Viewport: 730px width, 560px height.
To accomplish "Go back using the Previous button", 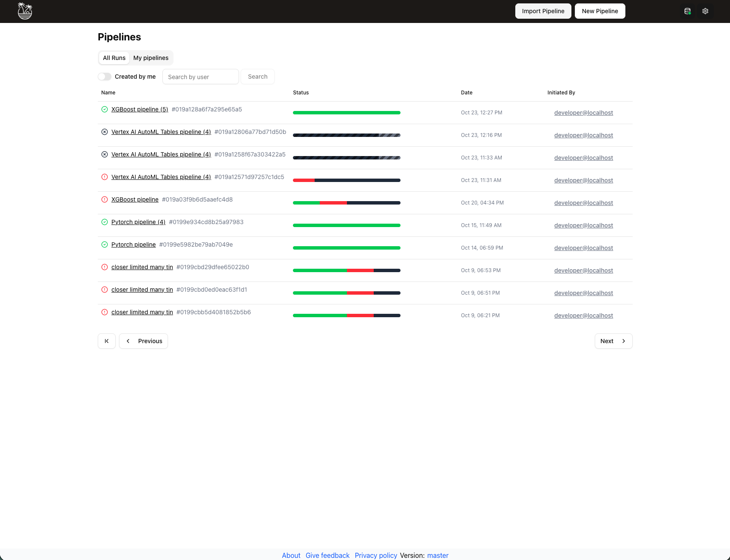I will point(144,341).
